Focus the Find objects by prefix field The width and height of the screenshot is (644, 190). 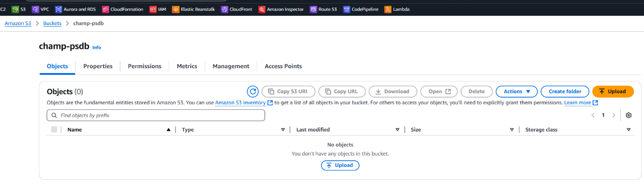pos(156,116)
